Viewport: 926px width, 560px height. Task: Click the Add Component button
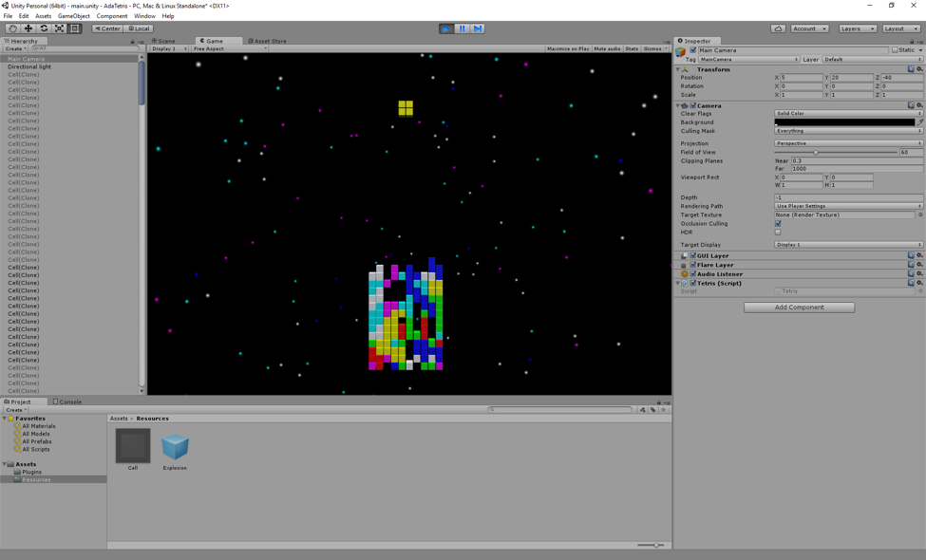pos(799,307)
